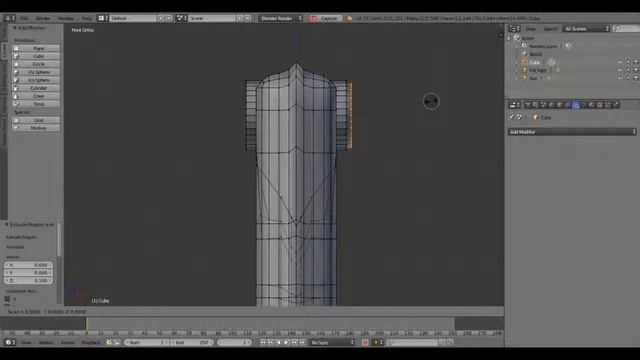This screenshot has width=640, height=360.
Task: Switch to Render Layers properties tab
Action: tap(536, 105)
